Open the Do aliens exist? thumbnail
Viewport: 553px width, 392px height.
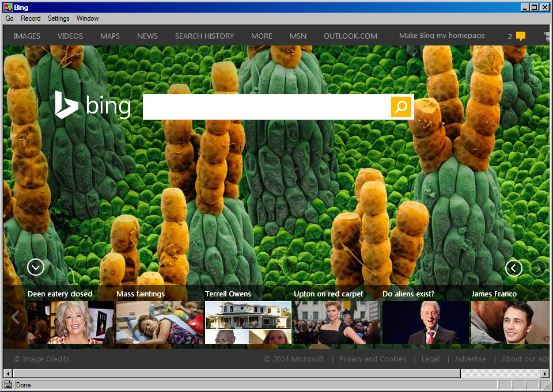[425, 322]
